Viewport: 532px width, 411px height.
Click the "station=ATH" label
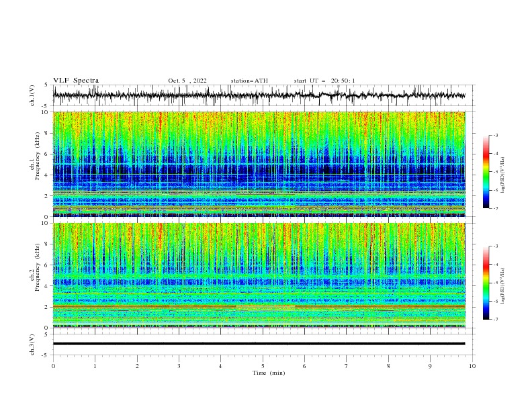tap(249, 81)
